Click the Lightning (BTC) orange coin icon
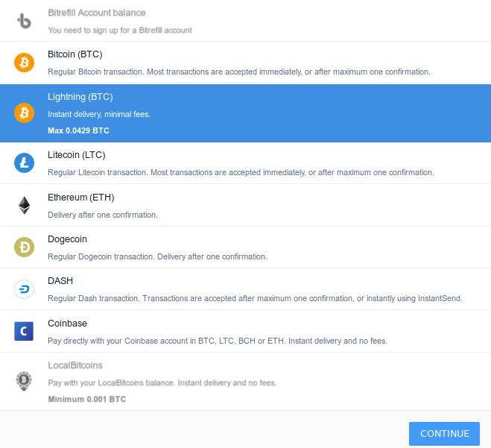This screenshot has width=491, height=448. pos(24,113)
